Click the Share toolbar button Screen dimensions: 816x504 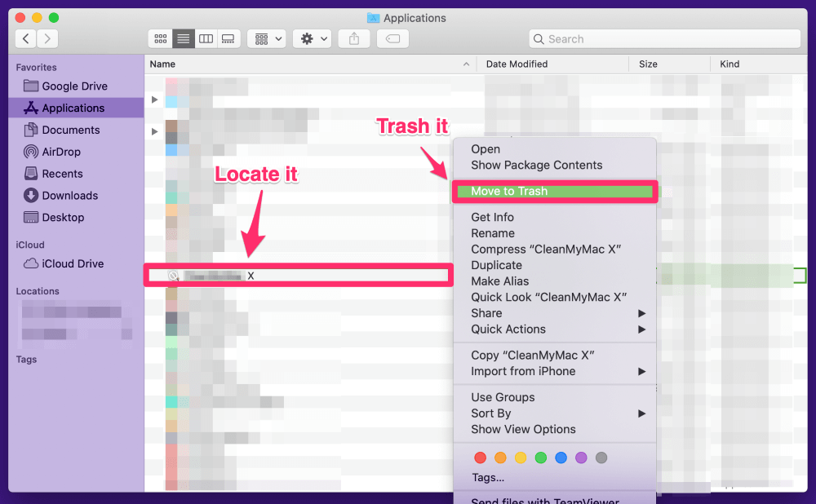354,38
